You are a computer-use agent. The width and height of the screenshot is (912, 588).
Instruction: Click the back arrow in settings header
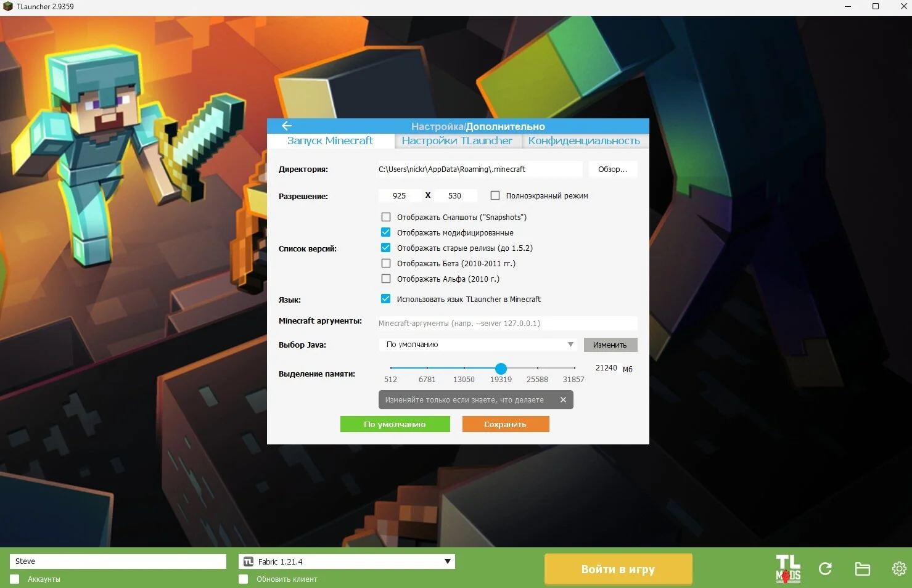(x=286, y=126)
